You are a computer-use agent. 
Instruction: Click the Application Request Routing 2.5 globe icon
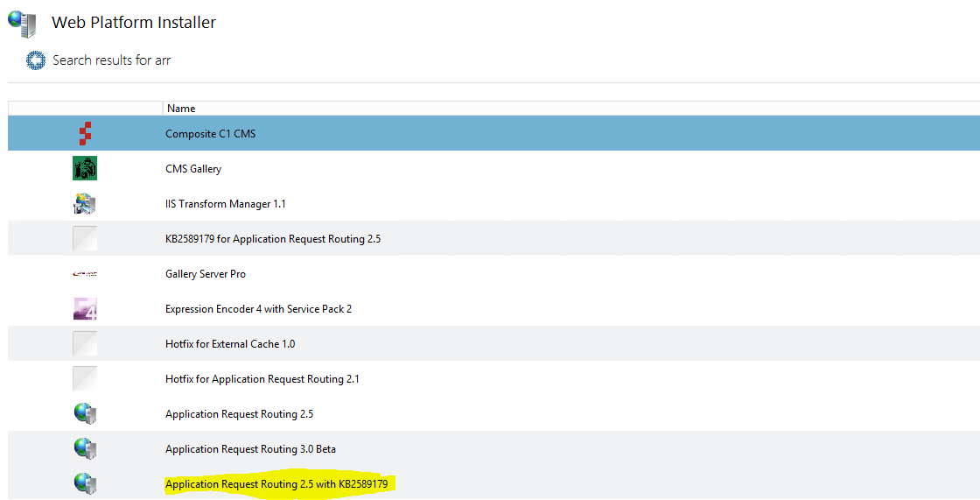(85, 413)
